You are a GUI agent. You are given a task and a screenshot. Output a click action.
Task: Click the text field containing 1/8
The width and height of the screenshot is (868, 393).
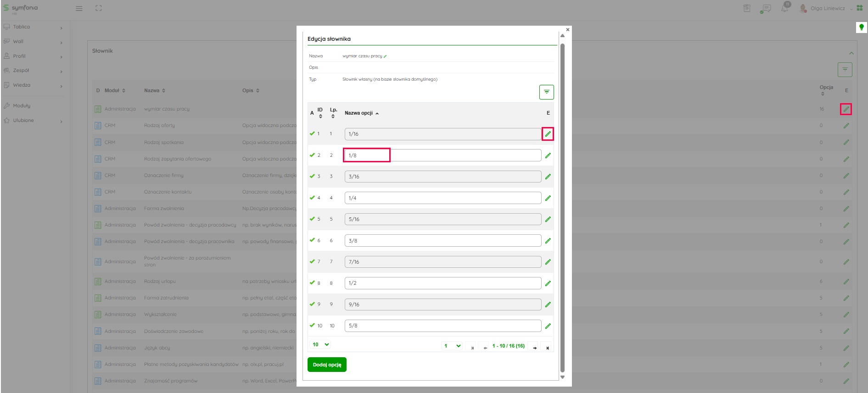[442, 155]
